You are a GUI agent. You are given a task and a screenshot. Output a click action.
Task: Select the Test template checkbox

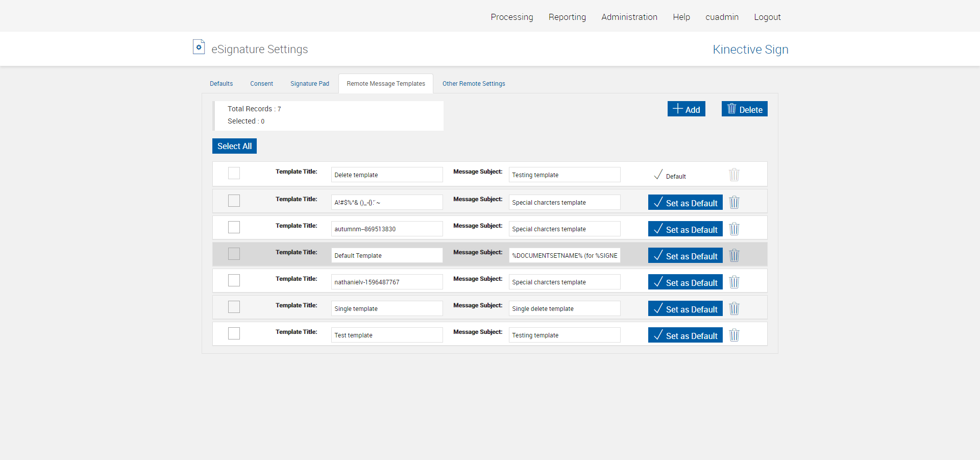234,333
